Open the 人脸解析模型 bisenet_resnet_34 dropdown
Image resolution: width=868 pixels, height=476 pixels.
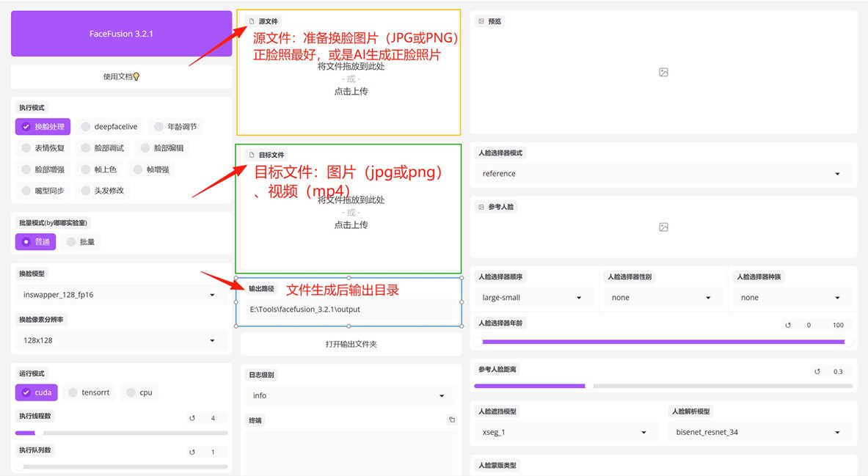[x=760, y=433]
